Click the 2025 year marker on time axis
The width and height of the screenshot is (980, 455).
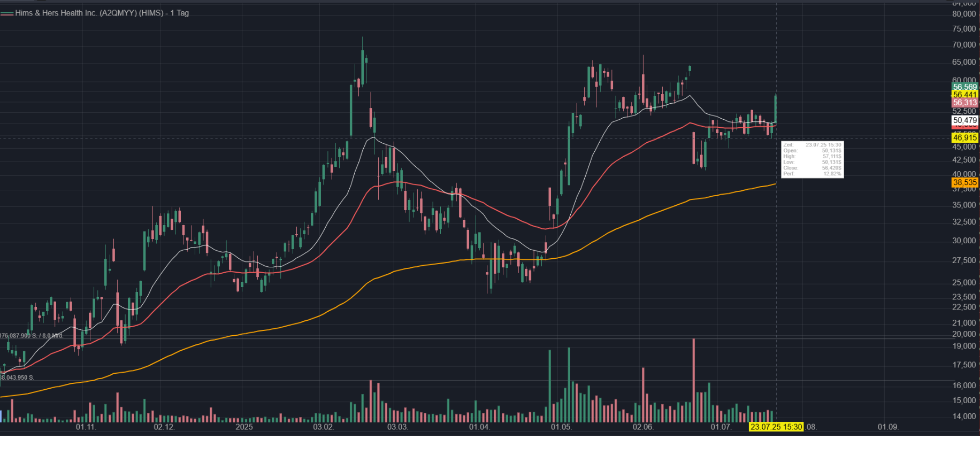[x=244, y=427]
